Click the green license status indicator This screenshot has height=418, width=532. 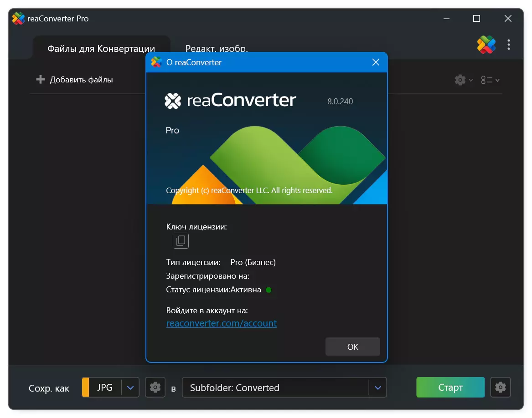click(x=269, y=290)
